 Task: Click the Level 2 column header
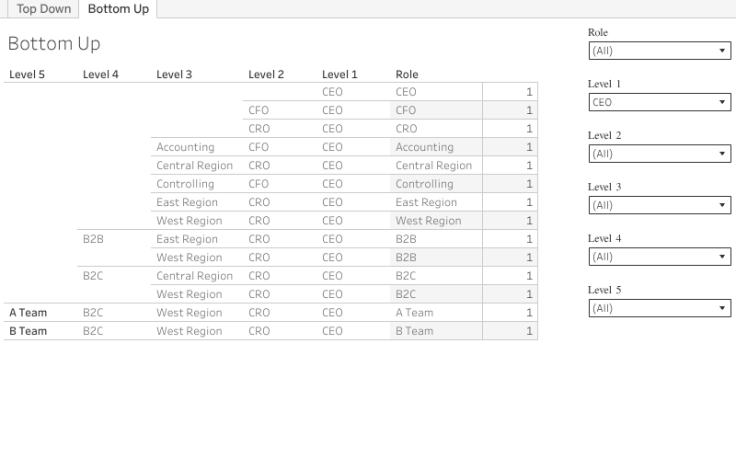click(266, 74)
